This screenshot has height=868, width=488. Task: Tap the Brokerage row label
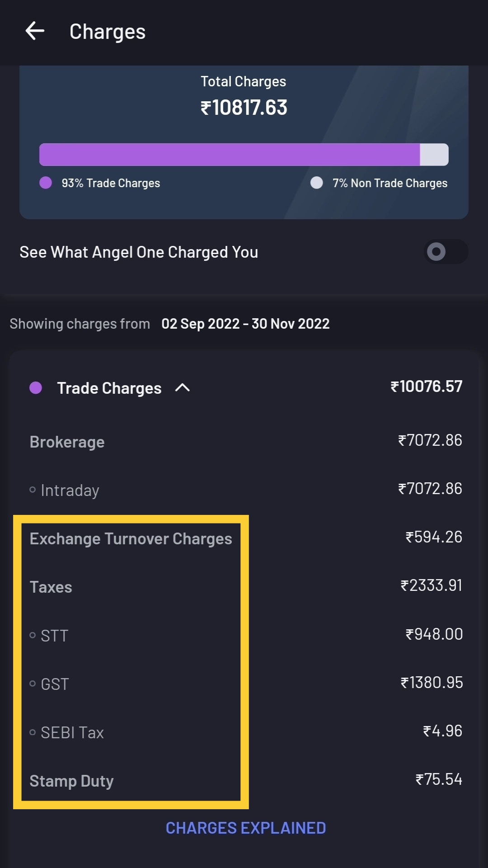tap(67, 442)
